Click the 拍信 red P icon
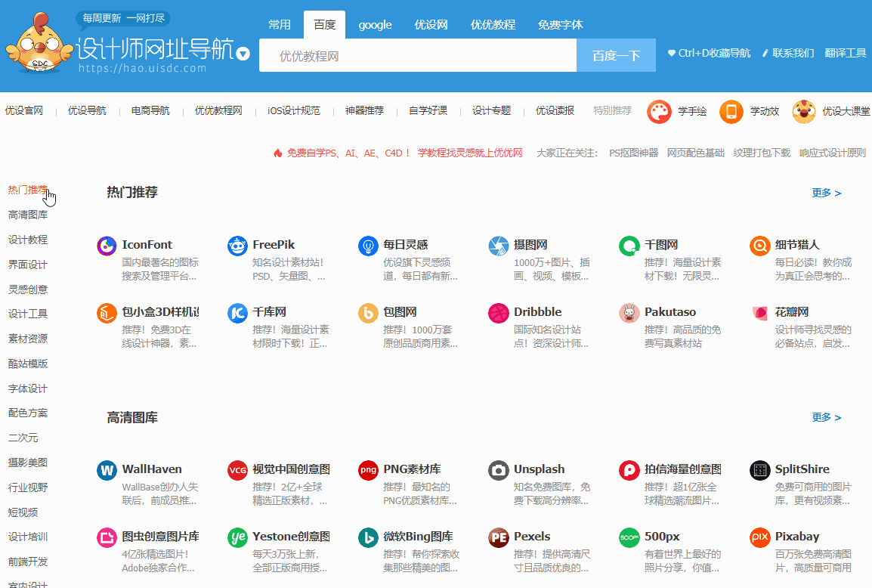Screen dimensions: 872x588 [x=629, y=470]
